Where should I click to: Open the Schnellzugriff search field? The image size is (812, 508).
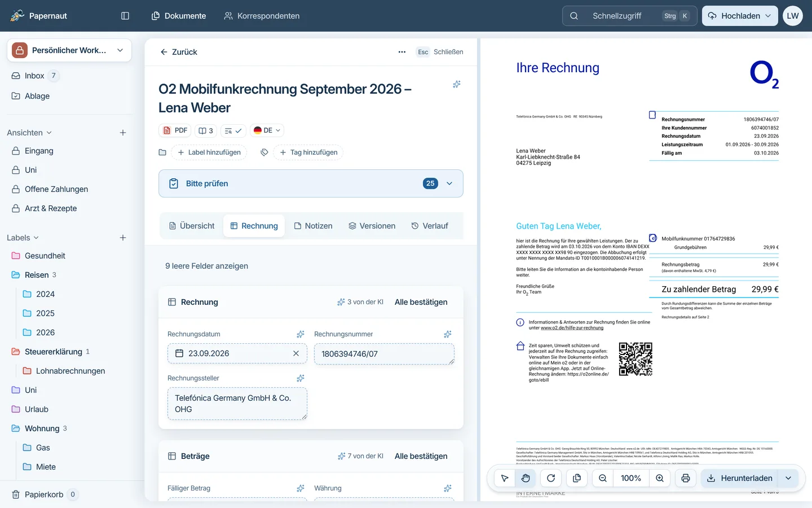click(629, 16)
